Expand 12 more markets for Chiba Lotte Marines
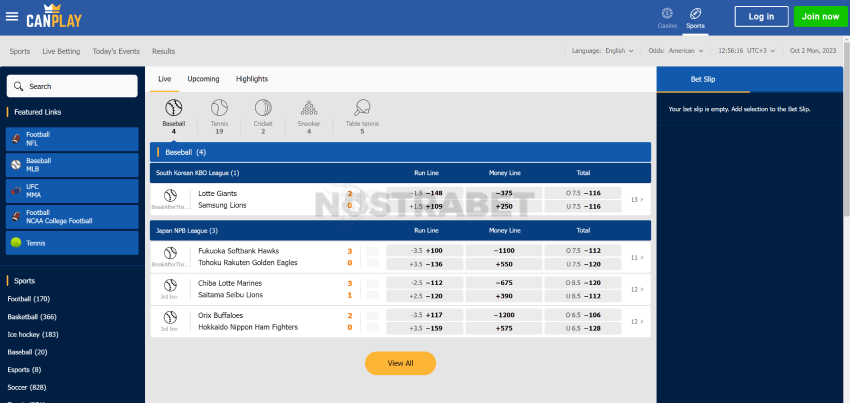This screenshot has width=850, height=403. click(x=637, y=289)
